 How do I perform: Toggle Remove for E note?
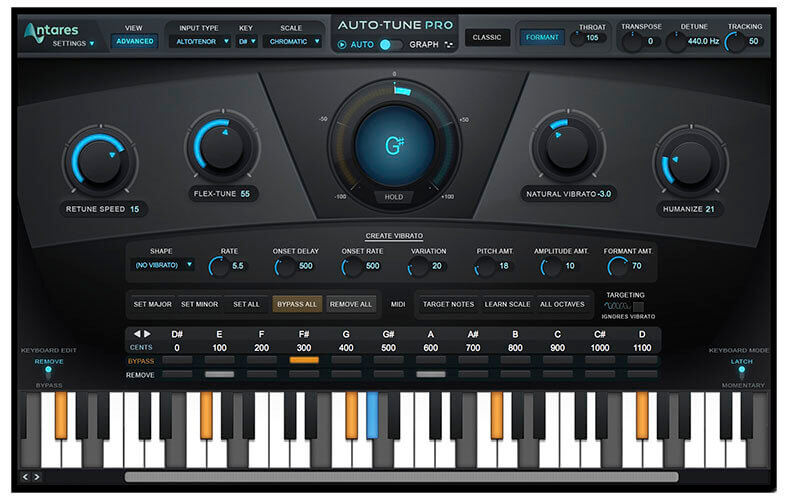click(x=220, y=374)
